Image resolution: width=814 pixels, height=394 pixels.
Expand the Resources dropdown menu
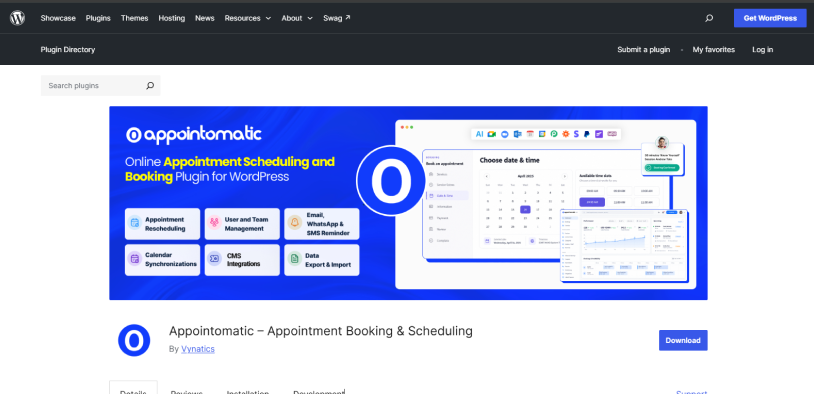tap(248, 18)
